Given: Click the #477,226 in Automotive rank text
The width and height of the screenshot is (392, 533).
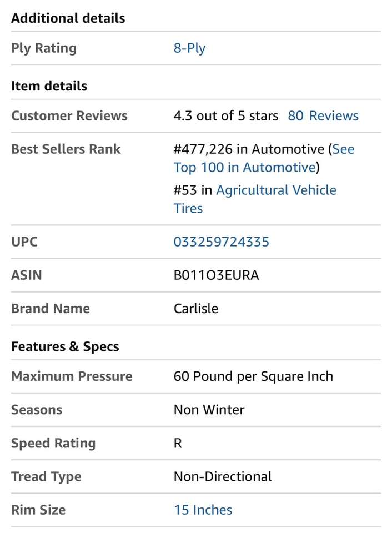Looking at the screenshot, I should tap(248, 149).
